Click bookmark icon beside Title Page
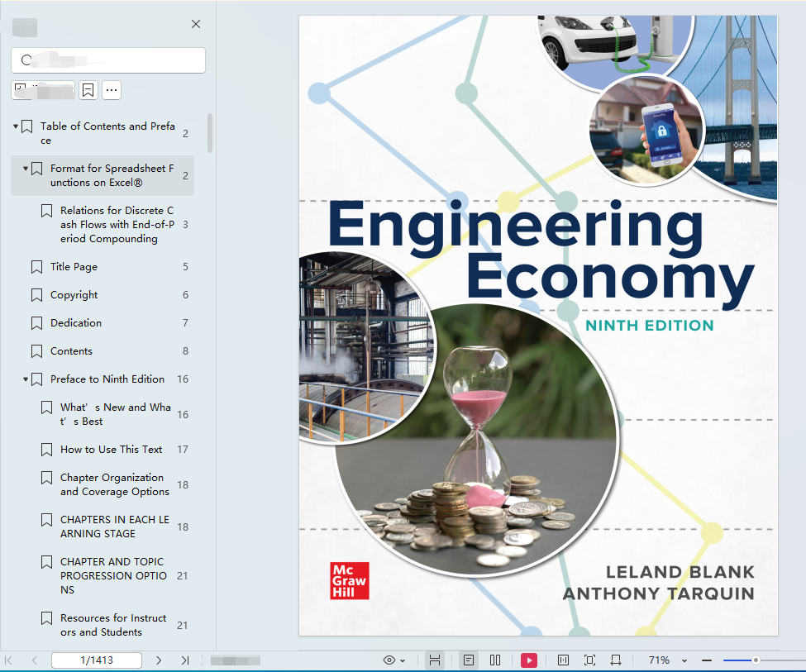 [36, 267]
